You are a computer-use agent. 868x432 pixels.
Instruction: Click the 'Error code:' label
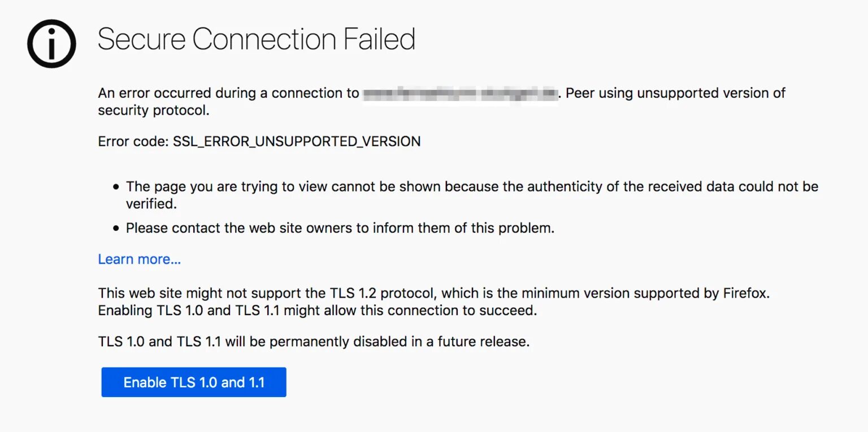point(133,141)
